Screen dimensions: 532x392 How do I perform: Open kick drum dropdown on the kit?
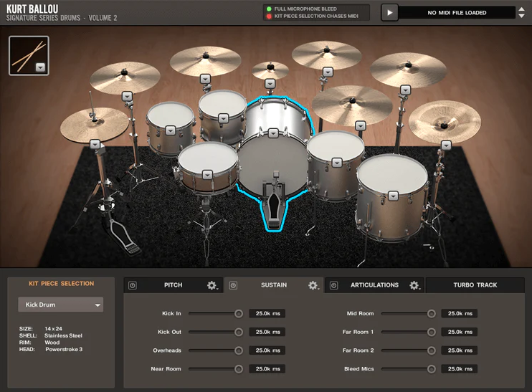pos(273,133)
